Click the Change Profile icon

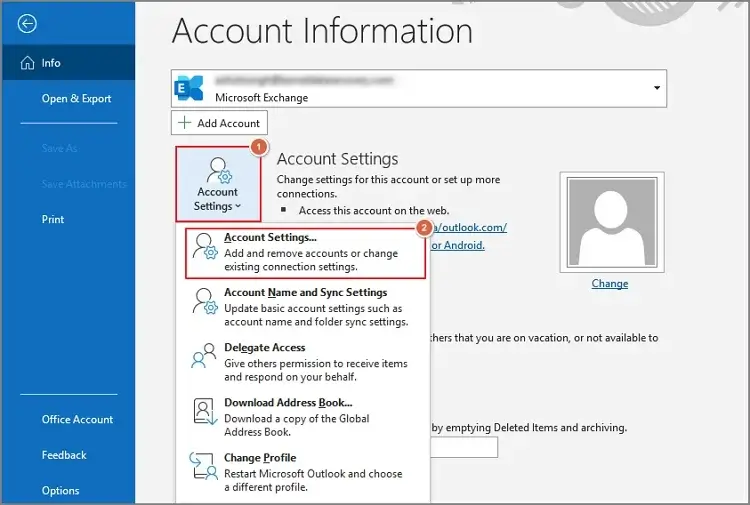pyautogui.click(x=204, y=466)
